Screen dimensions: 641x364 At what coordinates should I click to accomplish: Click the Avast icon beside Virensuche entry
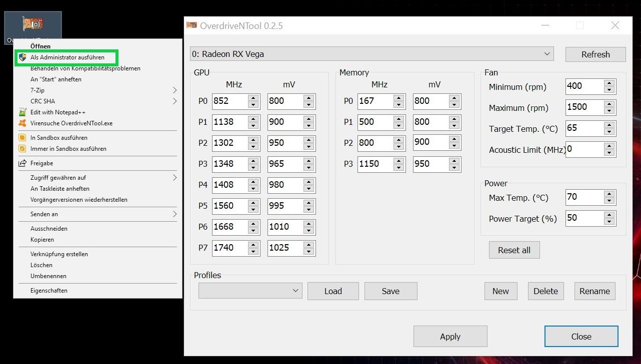pyautogui.click(x=22, y=123)
